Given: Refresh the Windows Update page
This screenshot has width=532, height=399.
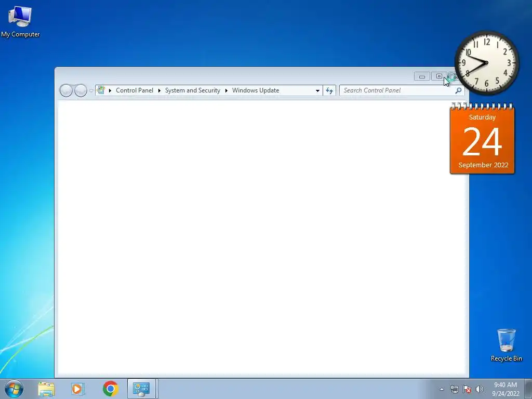Looking at the screenshot, I should tap(329, 90).
